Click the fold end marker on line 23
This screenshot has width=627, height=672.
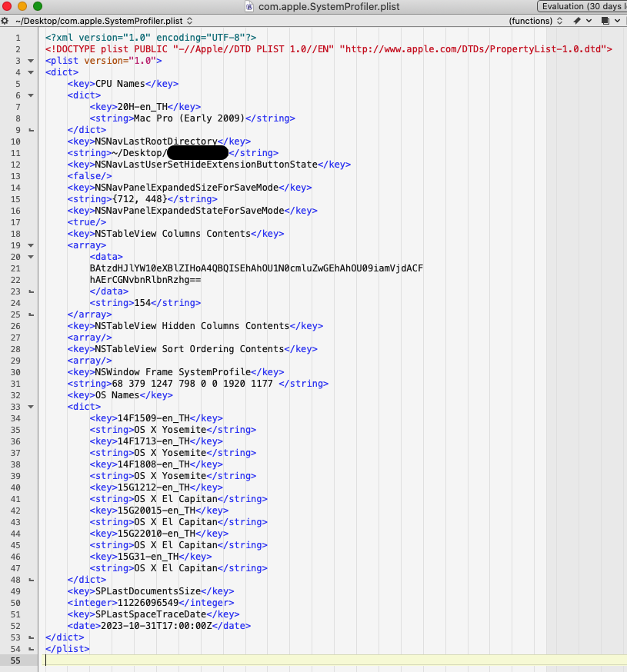point(31,291)
